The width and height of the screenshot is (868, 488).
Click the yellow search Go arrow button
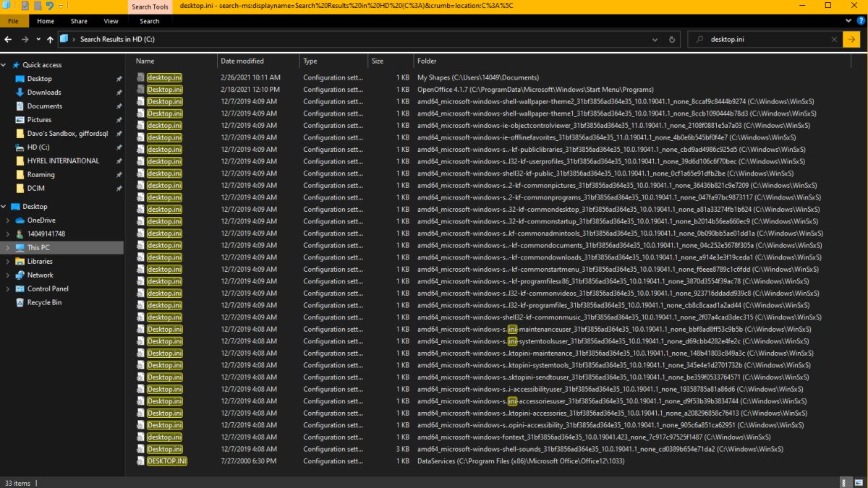click(x=851, y=39)
